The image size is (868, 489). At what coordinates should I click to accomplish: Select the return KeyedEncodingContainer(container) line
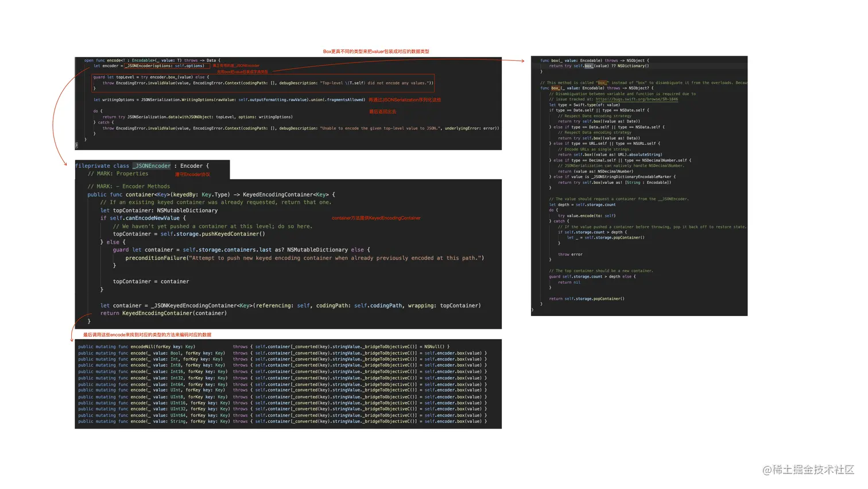[x=166, y=313]
